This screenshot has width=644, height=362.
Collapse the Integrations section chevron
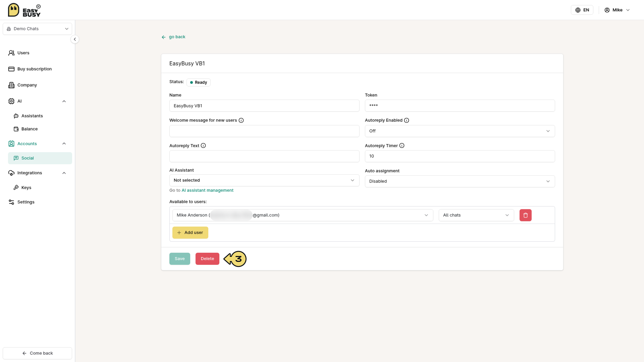[64, 173]
